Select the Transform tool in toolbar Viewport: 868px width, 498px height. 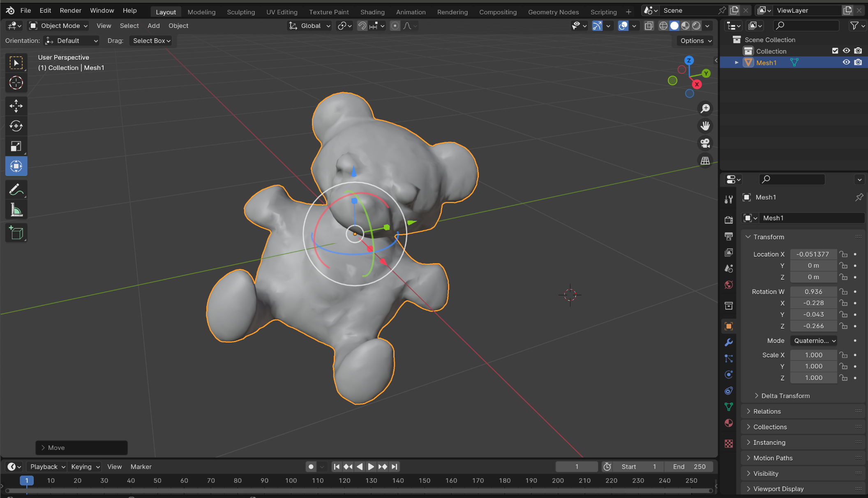(x=16, y=166)
